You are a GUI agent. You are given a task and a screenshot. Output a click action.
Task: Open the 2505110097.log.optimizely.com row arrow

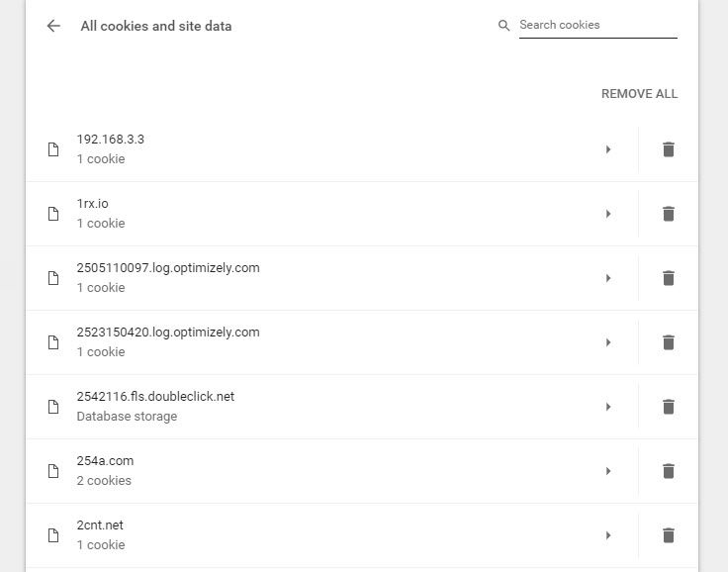[x=608, y=278]
